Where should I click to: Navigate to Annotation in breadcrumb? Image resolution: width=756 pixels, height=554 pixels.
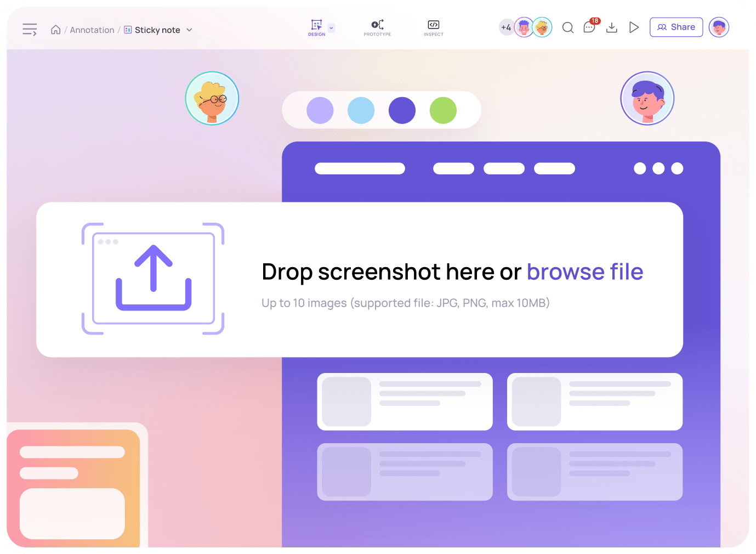(92, 30)
